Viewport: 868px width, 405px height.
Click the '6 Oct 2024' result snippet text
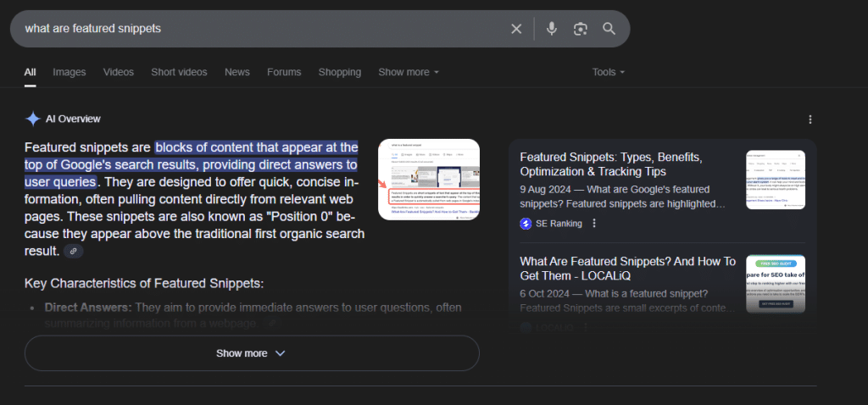tap(628, 301)
